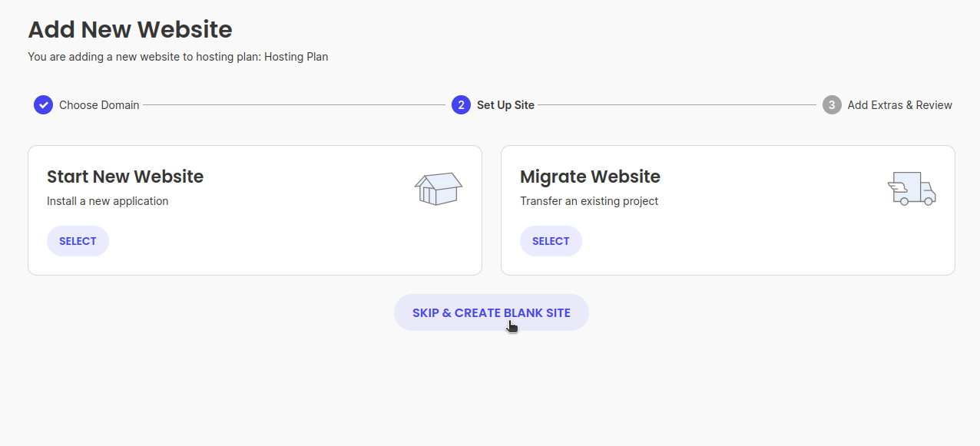Image resolution: width=980 pixels, height=446 pixels.
Task: Click progress line between Choose Domain and step 2
Action: click(294, 105)
